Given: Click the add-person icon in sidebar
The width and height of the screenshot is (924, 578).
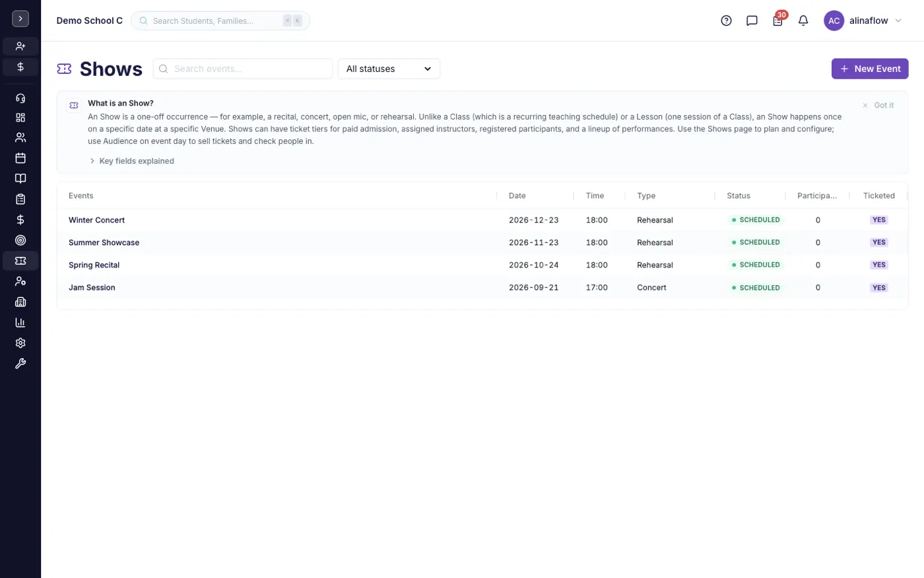Looking at the screenshot, I should [x=20, y=46].
